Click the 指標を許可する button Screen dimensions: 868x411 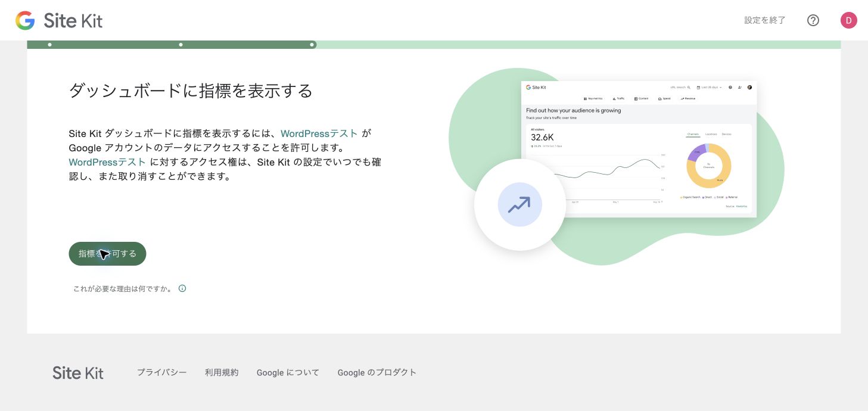(107, 254)
